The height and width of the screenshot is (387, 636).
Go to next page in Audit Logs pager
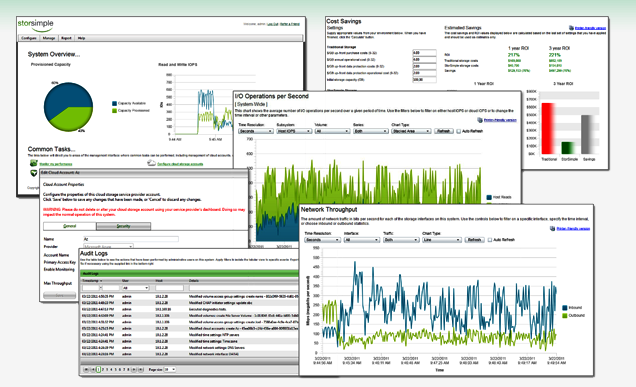click(135, 370)
